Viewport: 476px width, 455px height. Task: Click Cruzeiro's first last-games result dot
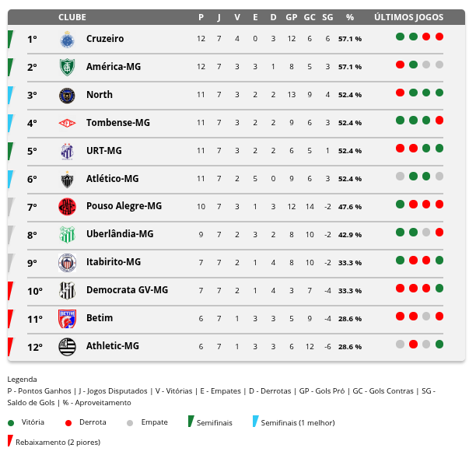[400, 37]
